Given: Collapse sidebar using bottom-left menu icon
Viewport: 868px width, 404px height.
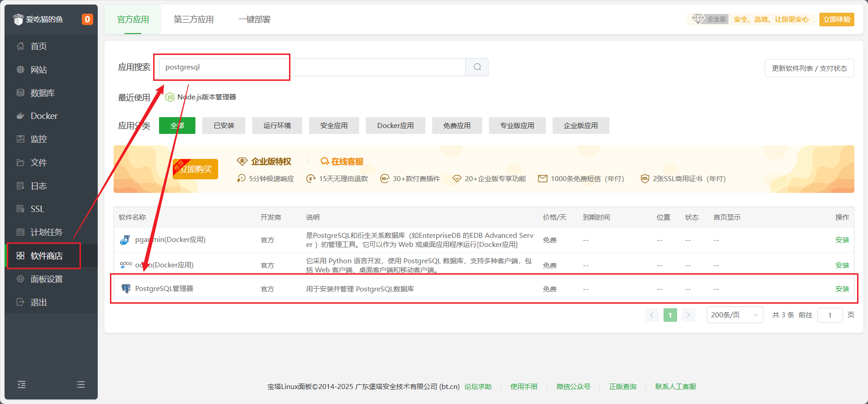Looking at the screenshot, I should 21,384.
